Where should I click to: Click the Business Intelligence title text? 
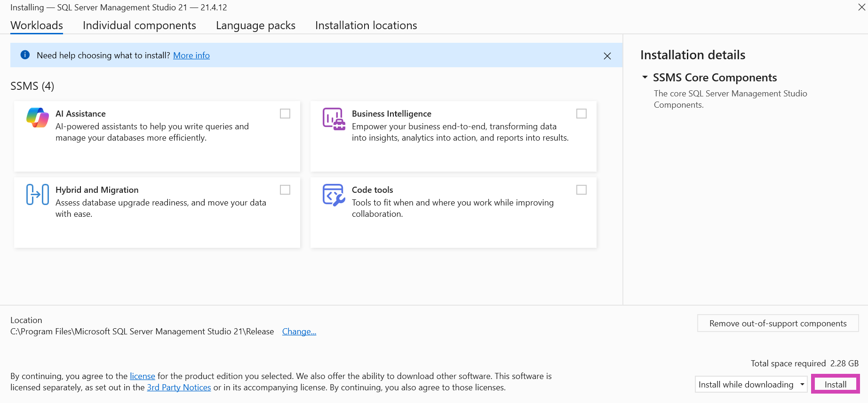point(391,114)
